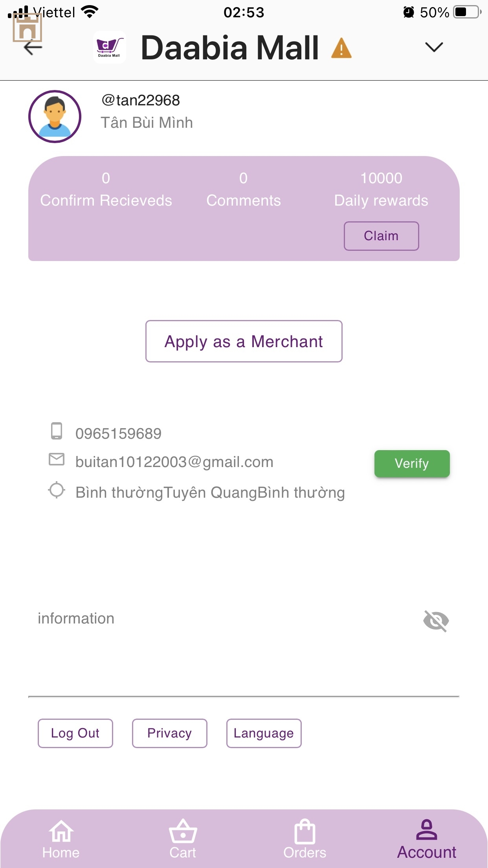Open Privacy settings
Image resolution: width=488 pixels, height=868 pixels.
[169, 733]
